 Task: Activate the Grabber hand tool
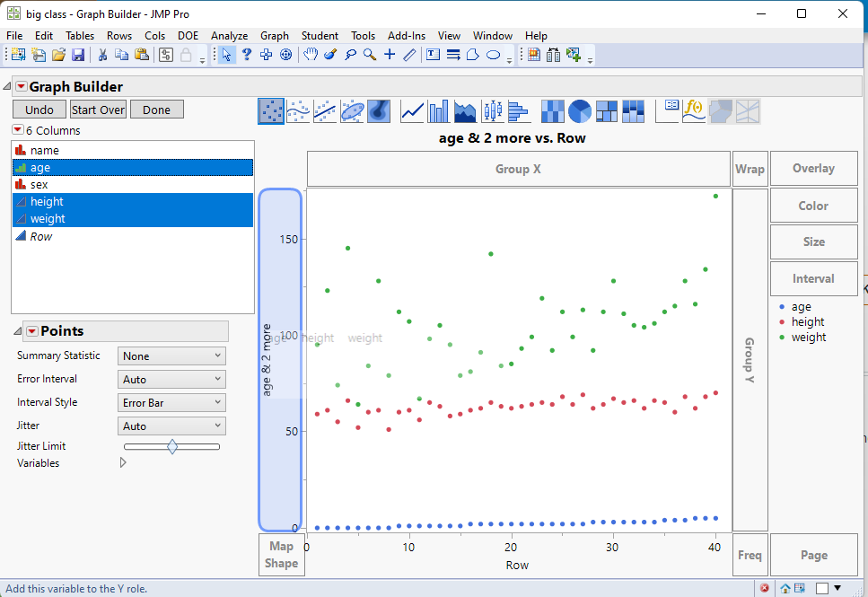point(310,56)
